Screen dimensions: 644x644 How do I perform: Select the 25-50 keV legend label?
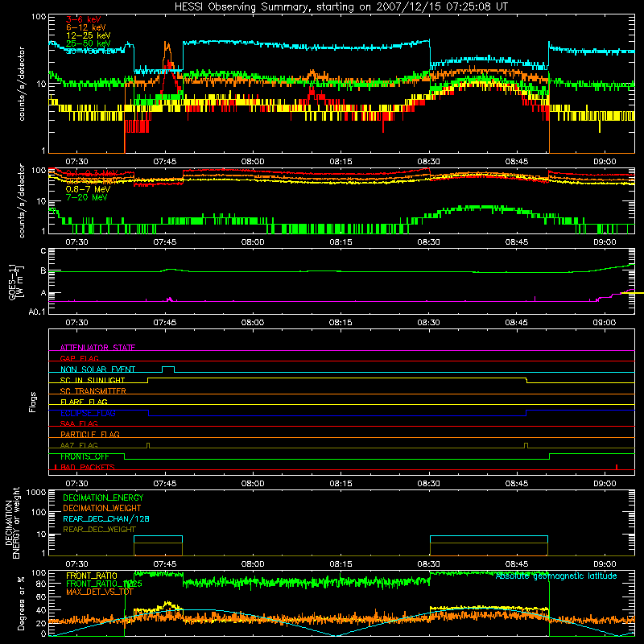tap(89, 43)
